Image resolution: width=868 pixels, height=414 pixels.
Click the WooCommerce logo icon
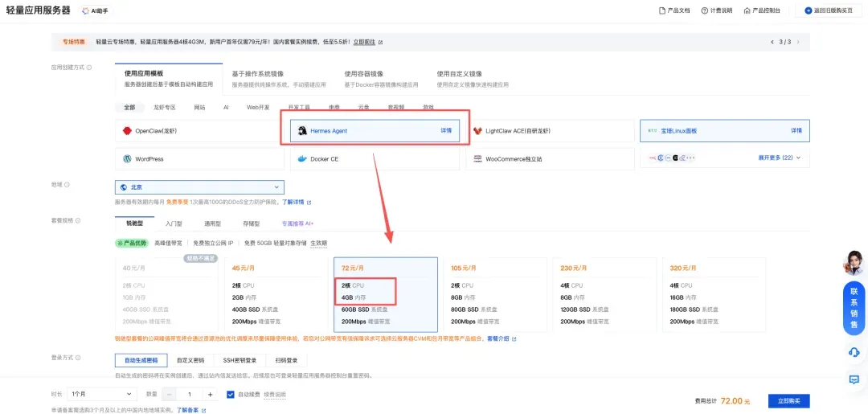(x=477, y=159)
